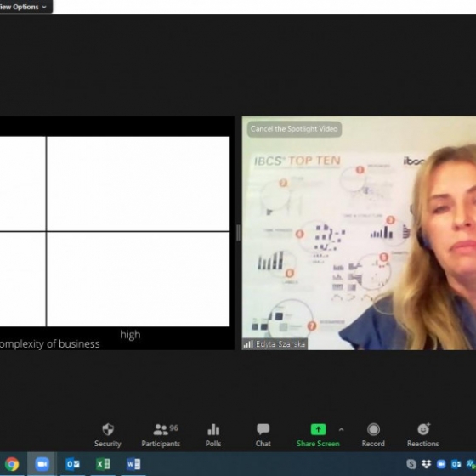Viewport: 476px width, 476px height.
Task: Start recording with the Record button
Action: [x=373, y=435]
